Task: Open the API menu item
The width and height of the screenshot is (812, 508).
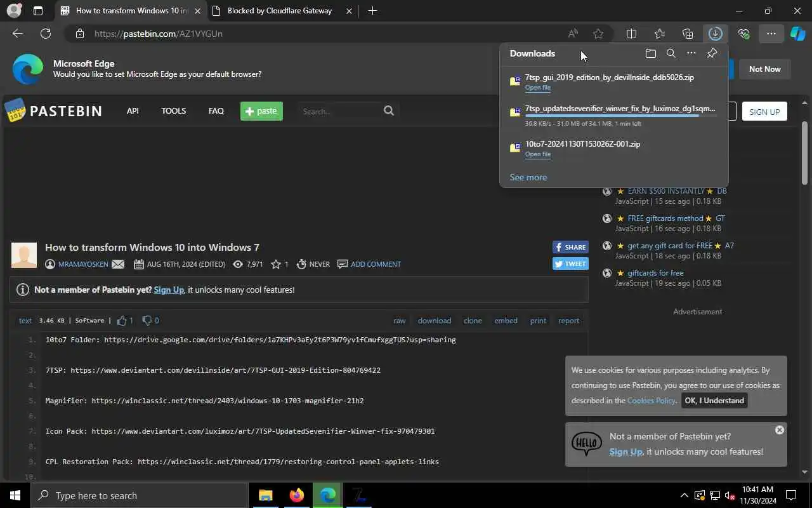Action: click(133, 110)
